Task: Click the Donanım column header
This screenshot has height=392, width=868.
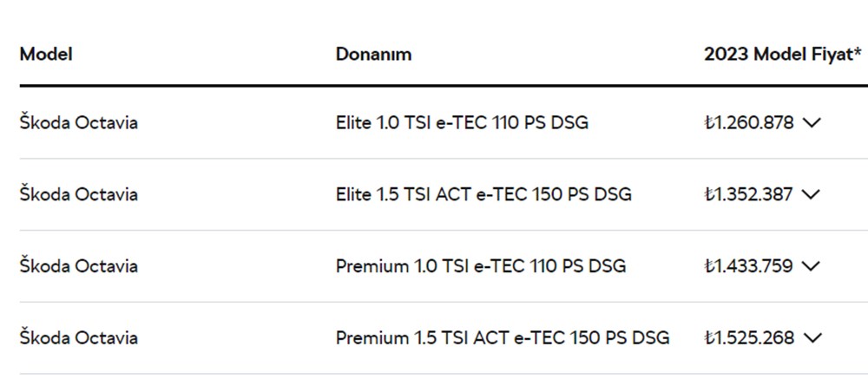Action: (373, 54)
